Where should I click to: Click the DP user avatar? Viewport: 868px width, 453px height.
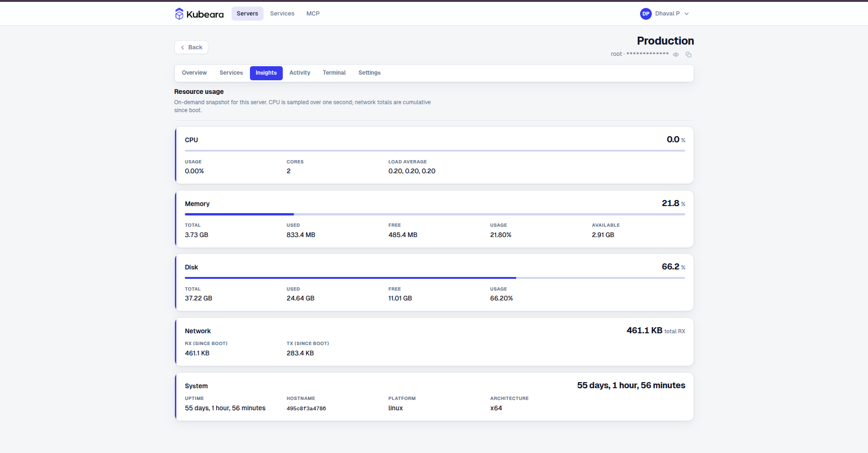coord(646,14)
